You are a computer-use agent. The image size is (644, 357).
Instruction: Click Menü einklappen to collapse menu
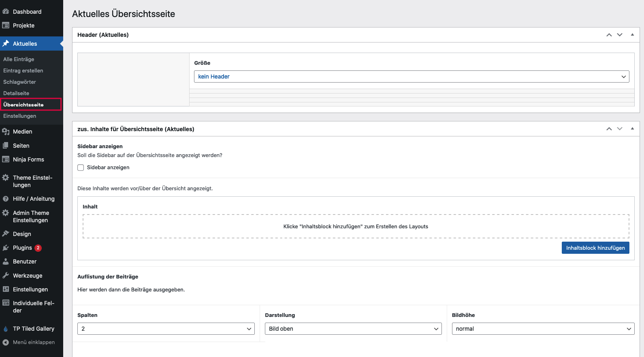coord(33,342)
